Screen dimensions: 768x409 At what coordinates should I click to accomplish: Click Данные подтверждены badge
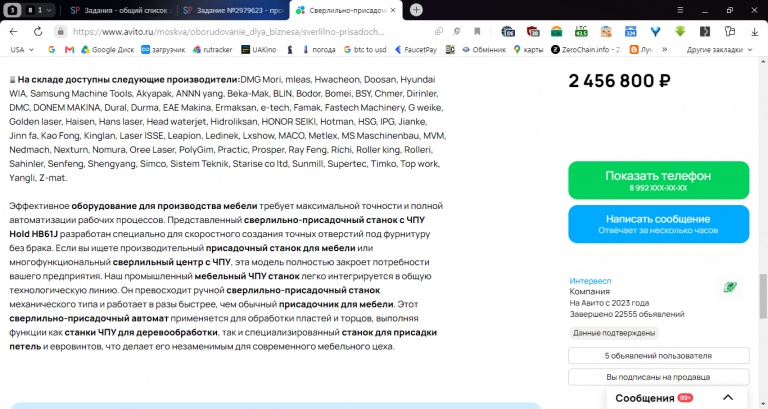point(614,333)
